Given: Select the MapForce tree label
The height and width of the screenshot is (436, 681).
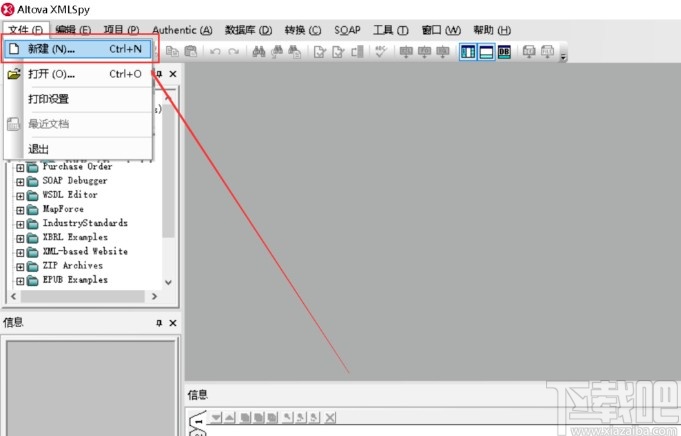Looking at the screenshot, I should click(63, 209).
